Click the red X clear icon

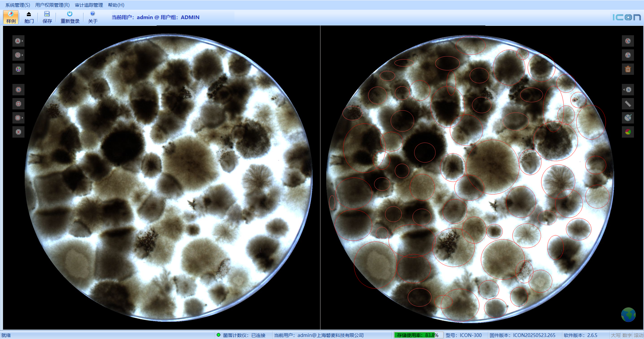coord(18,132)
